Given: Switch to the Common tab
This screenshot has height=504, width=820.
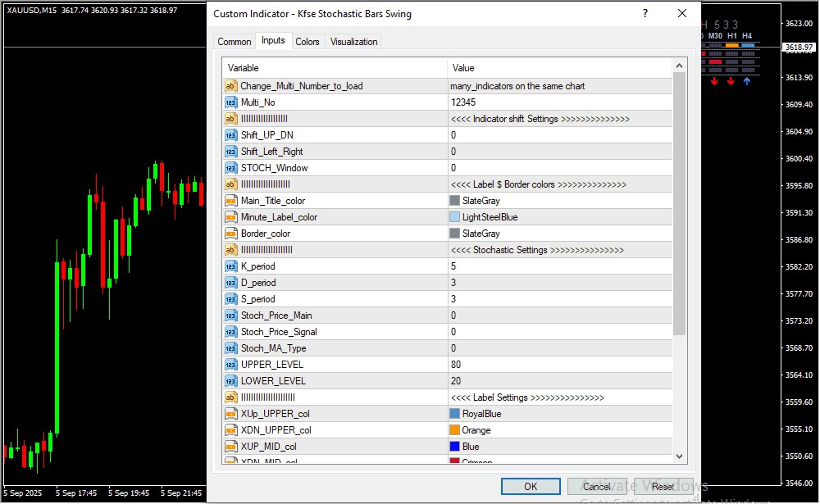Looking at the screenshot, I should point(235,42).
